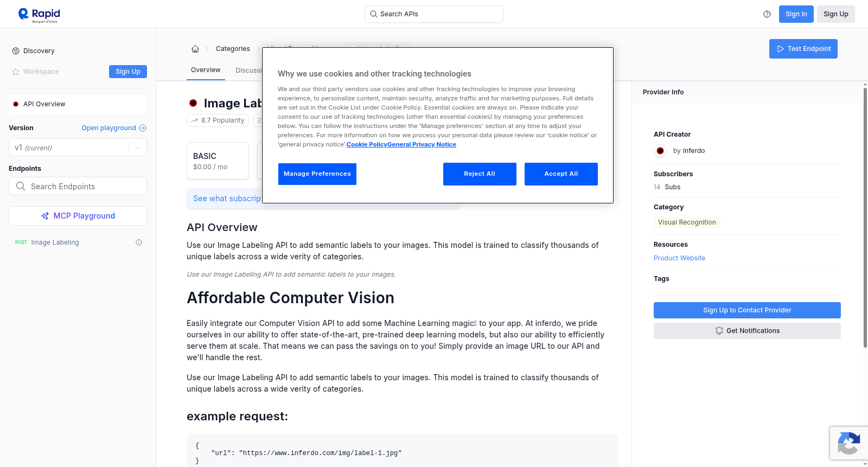
Task: Click the Search Endpoints input field
Action: coord(78,186)
